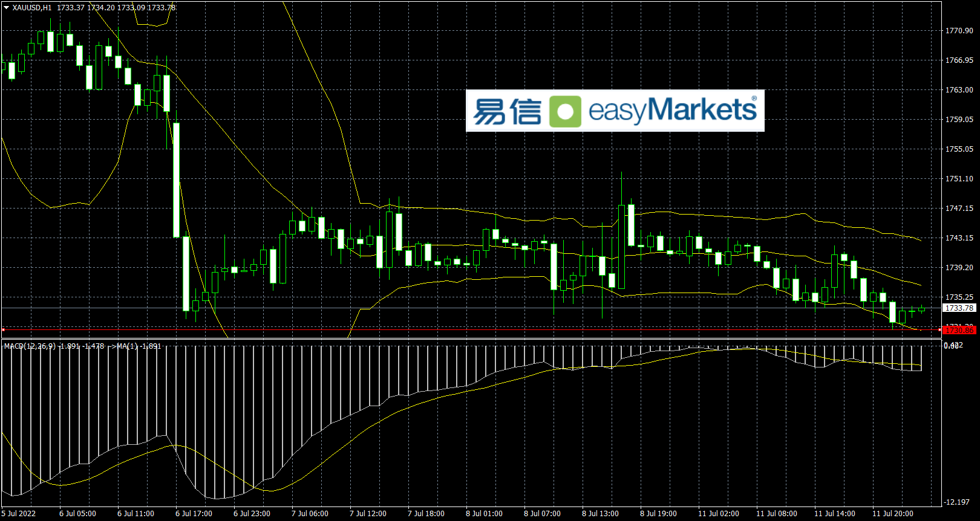Click the red price level tag 1730.86
The width and height of the screenshot is (980, 521).
tap(959, 330)
